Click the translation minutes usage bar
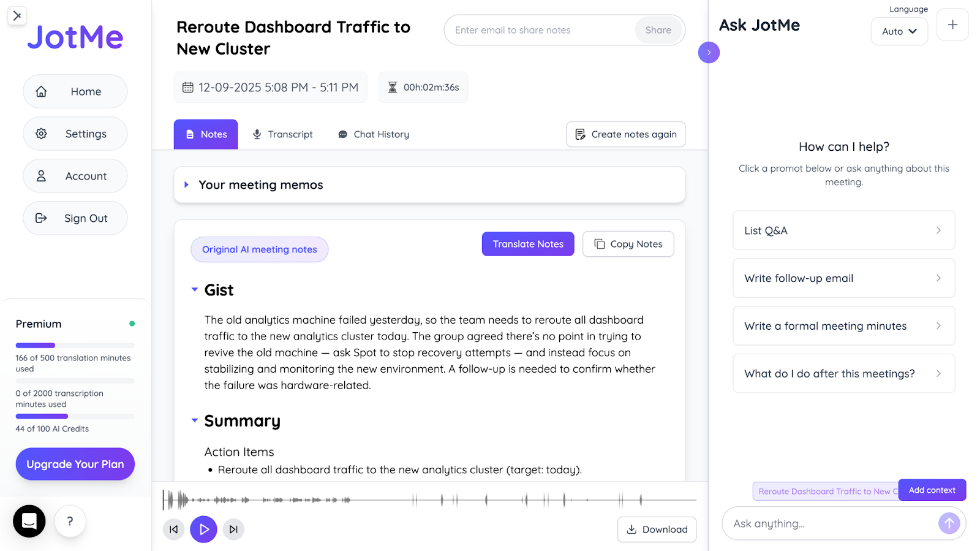 [75, 346]
